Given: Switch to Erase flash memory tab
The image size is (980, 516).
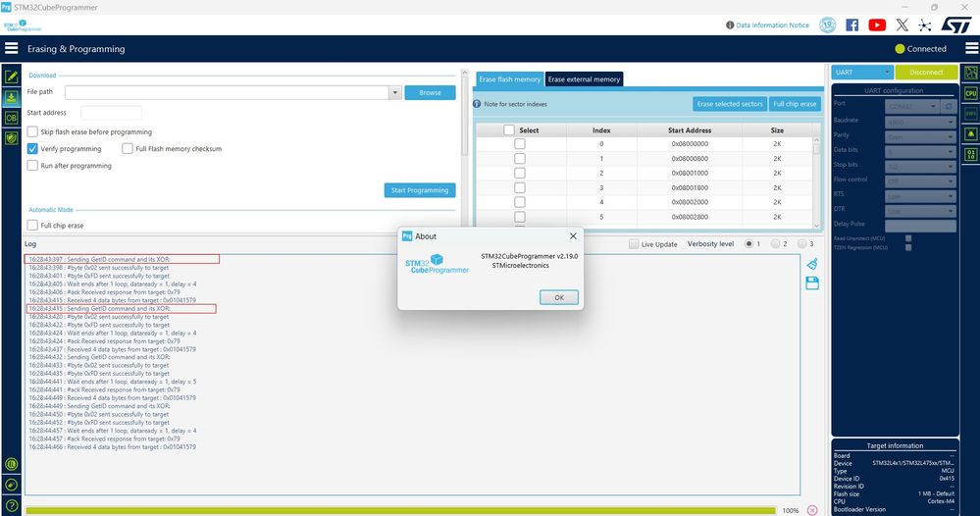Looking at the screenshot, I should click(x=510, y=79).
